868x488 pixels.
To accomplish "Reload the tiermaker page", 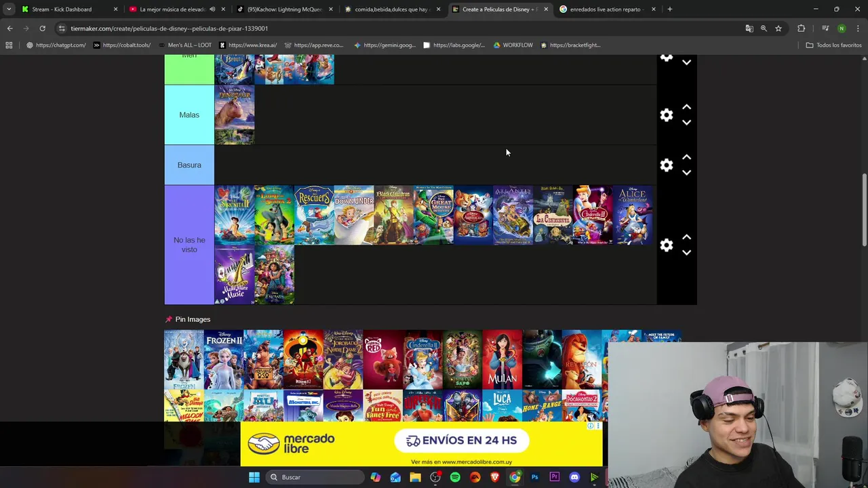I will click(42, 28).
